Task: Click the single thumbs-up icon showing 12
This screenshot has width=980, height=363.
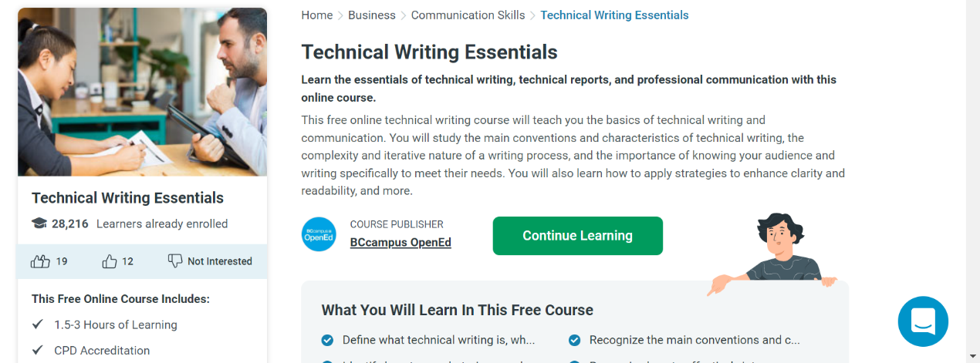Action: [109, 261]
